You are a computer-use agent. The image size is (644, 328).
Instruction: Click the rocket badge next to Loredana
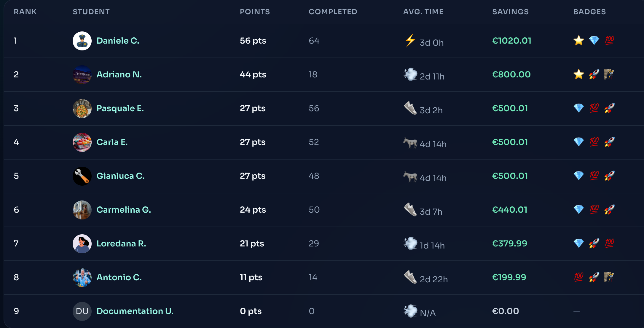tap(594, 243)
